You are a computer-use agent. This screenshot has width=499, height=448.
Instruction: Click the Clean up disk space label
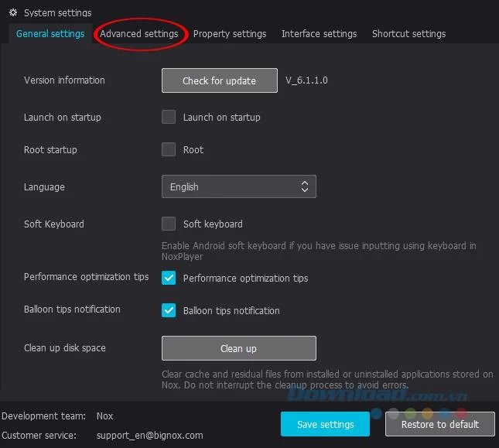click(65, 347)
